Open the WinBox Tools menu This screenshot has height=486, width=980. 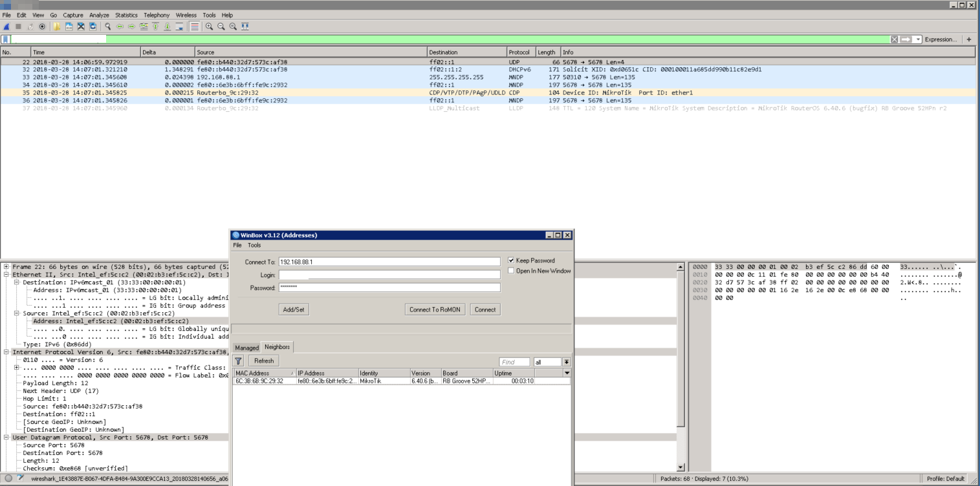tap(254, 246)
